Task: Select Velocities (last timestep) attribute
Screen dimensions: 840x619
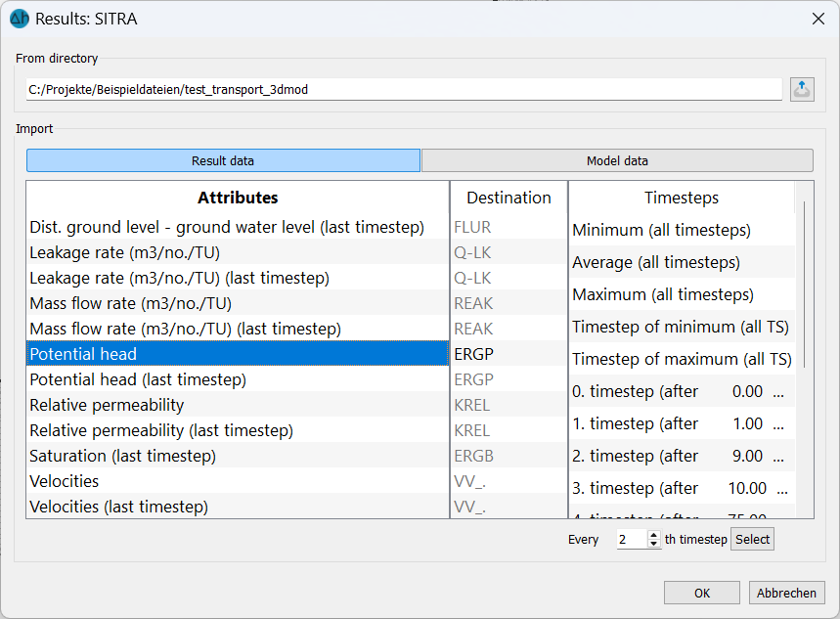Action: coord(238,506)
